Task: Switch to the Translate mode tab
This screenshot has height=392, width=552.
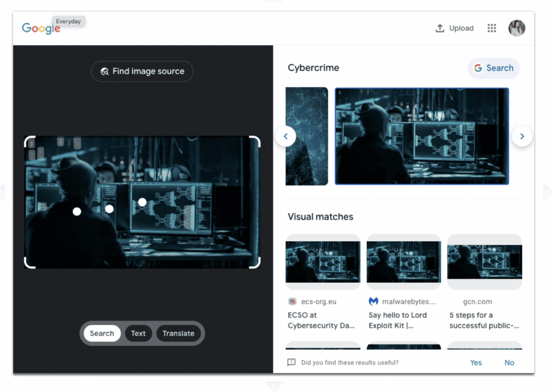Action: tap(178, 333)
